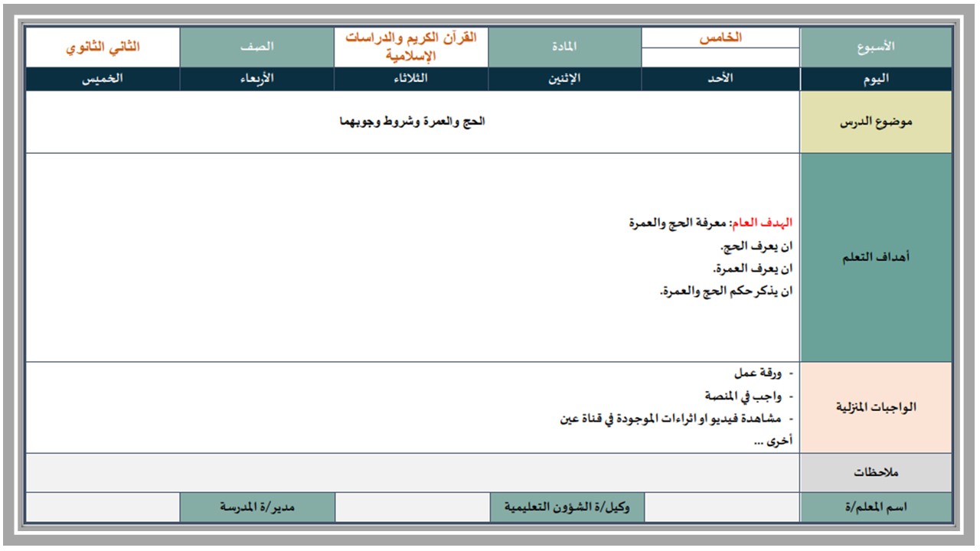Click the الثلاثاء day column header
980x551 pixels.
411,80
